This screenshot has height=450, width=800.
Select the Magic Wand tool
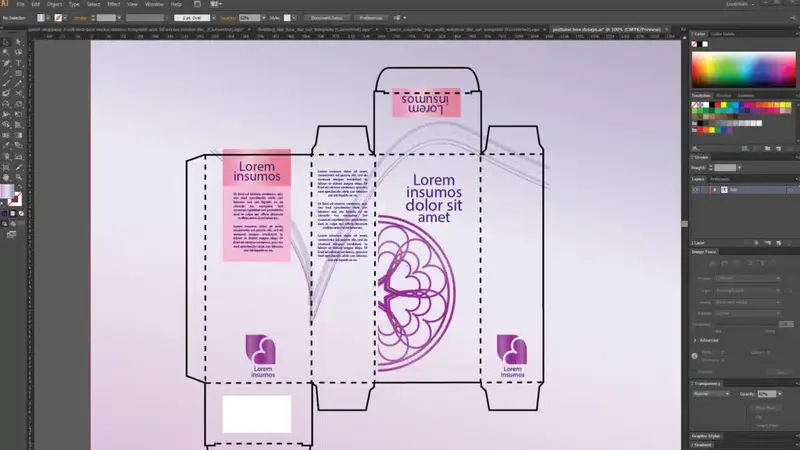tap(6, 53)
